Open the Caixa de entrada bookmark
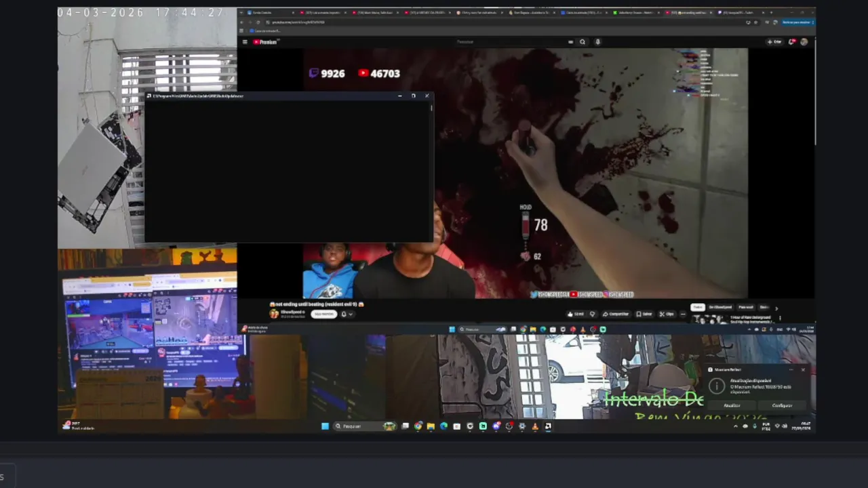Screen dimensions: 868x488 (264, 30)
